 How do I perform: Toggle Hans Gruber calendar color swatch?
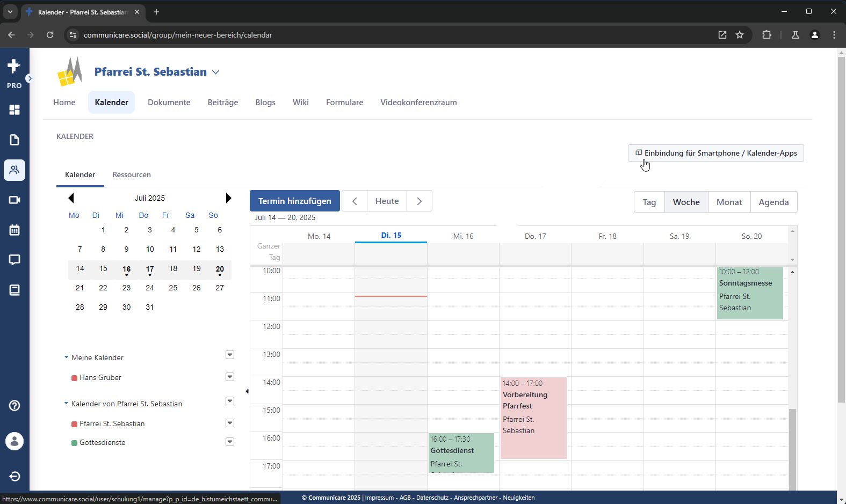(75, 378)
